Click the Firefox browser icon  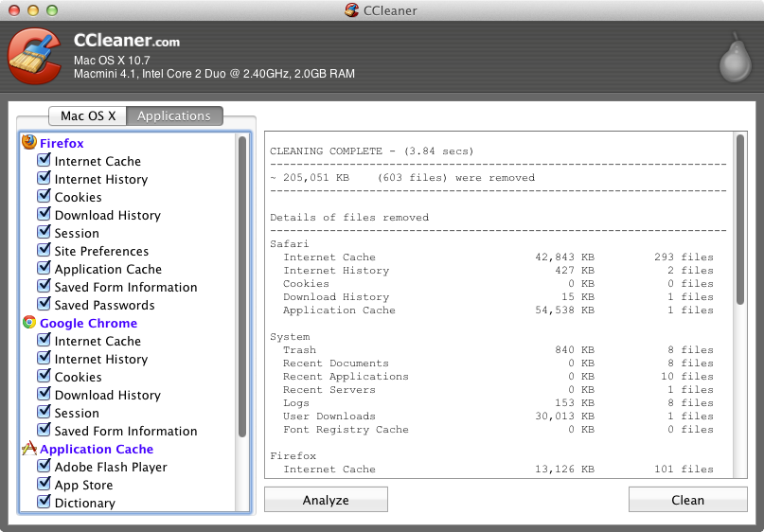coord(29,143)
